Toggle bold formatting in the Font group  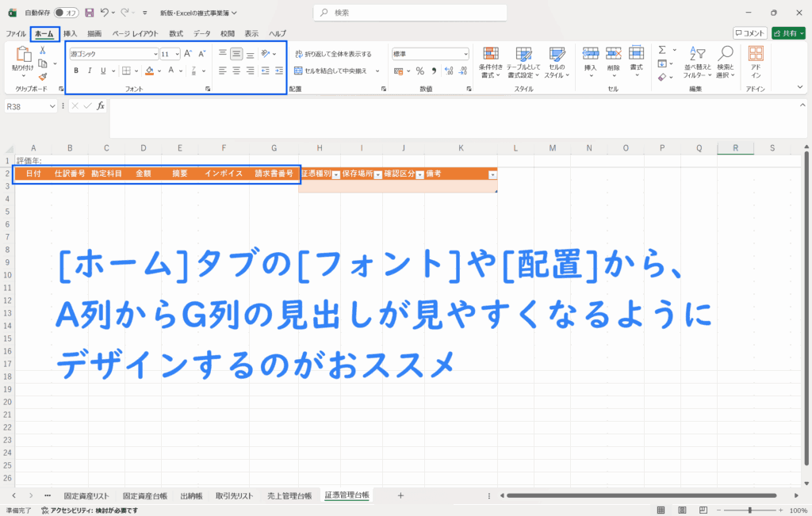(x=76, y=71)
